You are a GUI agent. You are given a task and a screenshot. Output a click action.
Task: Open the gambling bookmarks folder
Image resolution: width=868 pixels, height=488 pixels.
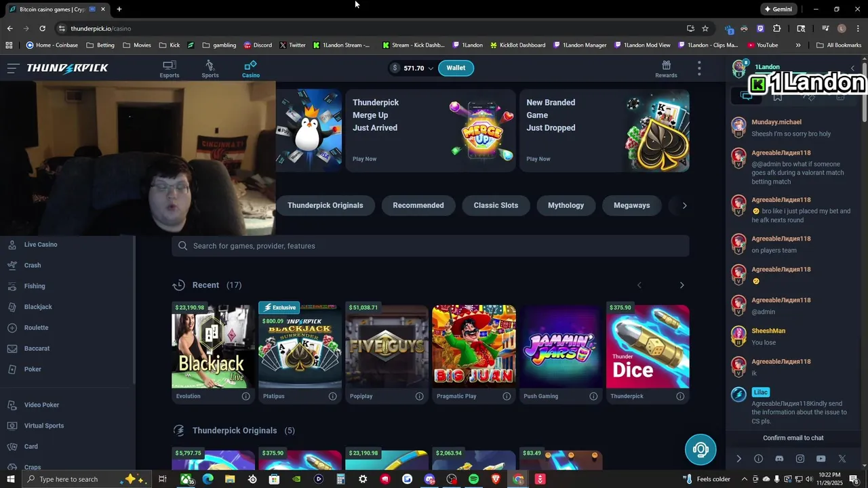point(219,45)
